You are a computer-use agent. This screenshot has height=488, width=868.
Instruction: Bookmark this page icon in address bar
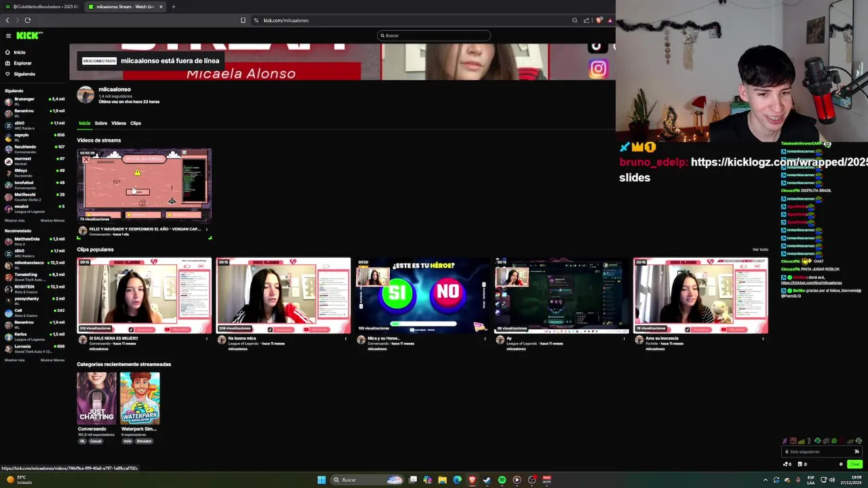tap(243, 20)
